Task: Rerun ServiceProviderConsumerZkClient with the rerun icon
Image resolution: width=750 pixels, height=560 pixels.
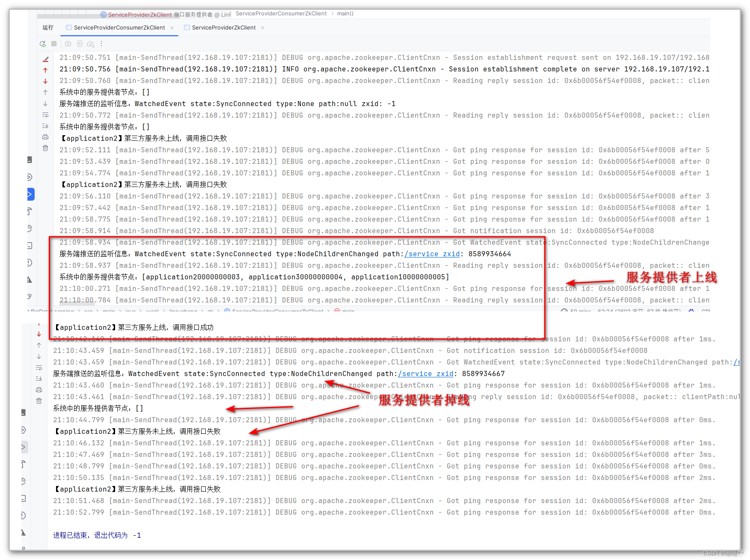Action: coord(43,44)
